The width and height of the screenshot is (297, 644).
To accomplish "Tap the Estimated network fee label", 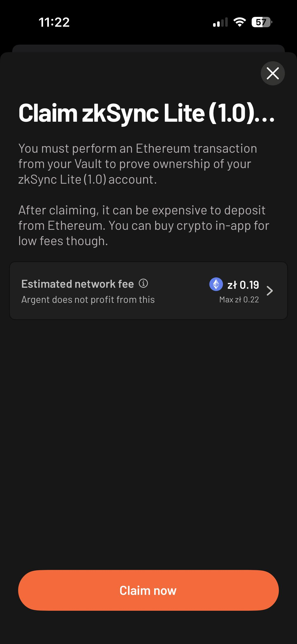I will (78, 284).
